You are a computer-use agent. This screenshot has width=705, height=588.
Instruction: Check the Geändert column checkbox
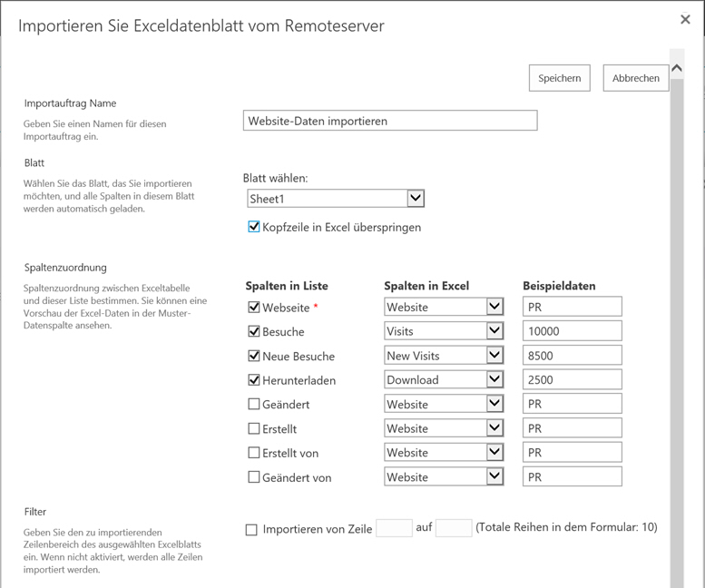pos(253,404)
